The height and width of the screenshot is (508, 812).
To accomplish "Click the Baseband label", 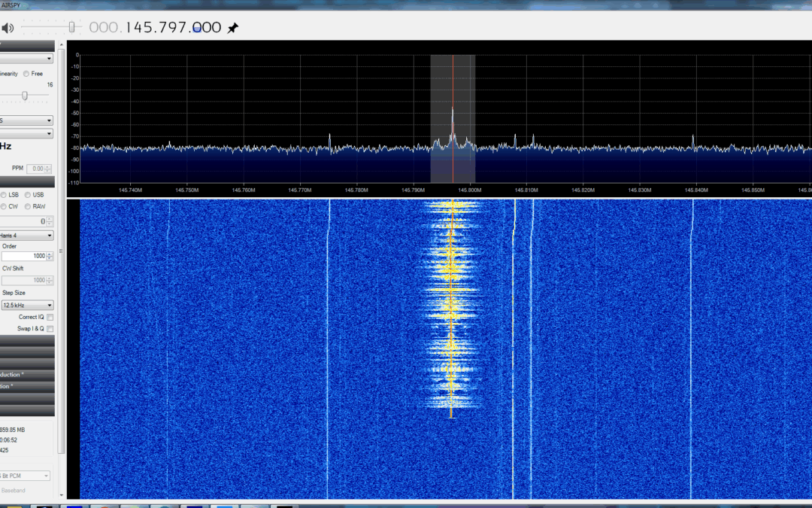I will pos(13,491).
